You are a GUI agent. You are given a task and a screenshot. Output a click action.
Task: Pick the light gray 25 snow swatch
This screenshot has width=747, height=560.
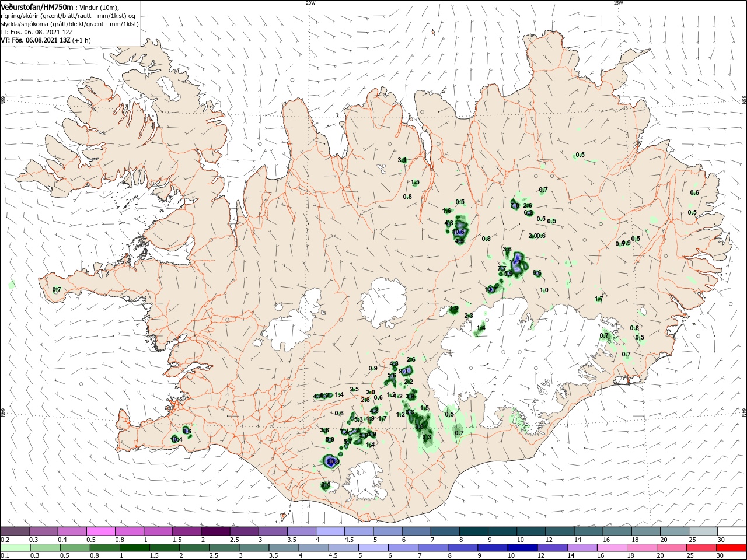tap(703, 531)
